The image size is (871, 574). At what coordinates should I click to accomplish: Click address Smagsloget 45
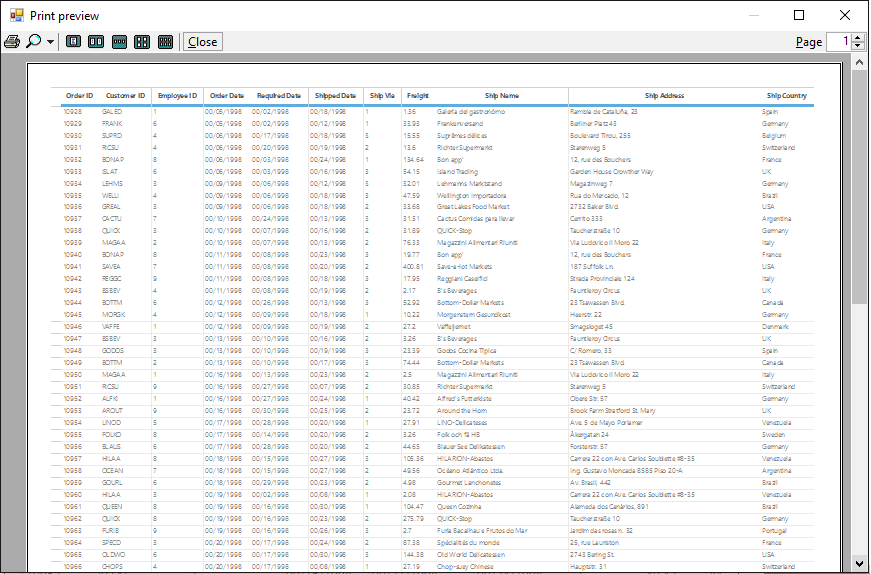point(591,327)
